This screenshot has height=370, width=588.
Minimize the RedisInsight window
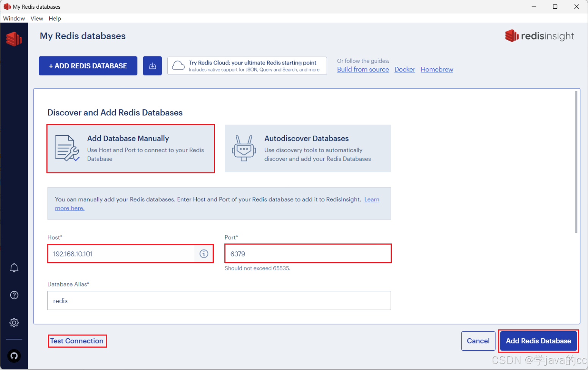[x=534, y=6]
